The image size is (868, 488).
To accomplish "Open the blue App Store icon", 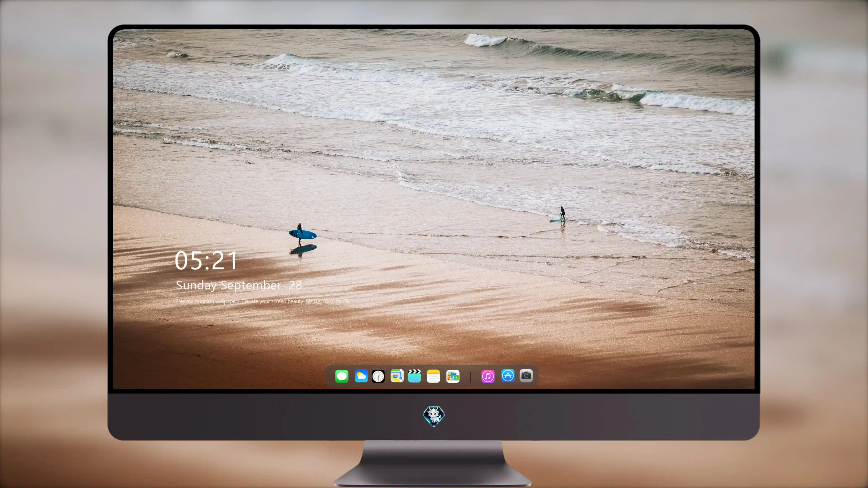I will click(x=508, y=375).
